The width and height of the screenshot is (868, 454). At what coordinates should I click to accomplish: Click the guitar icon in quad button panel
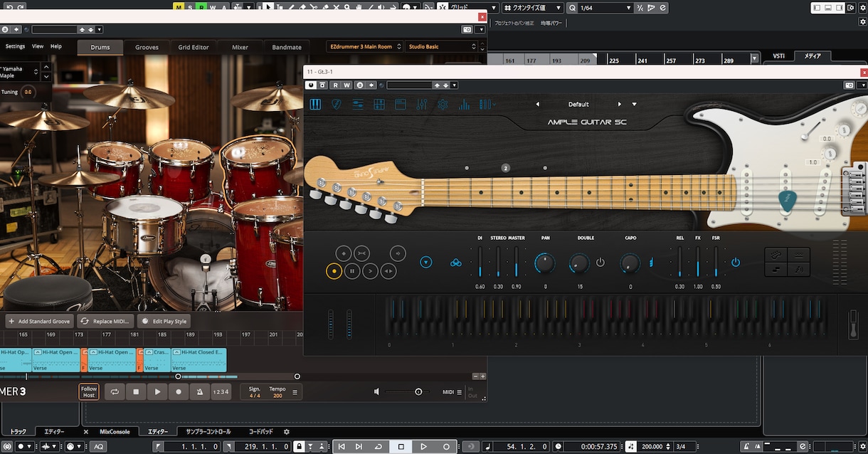pyautogui.click(x=777, y=255)
